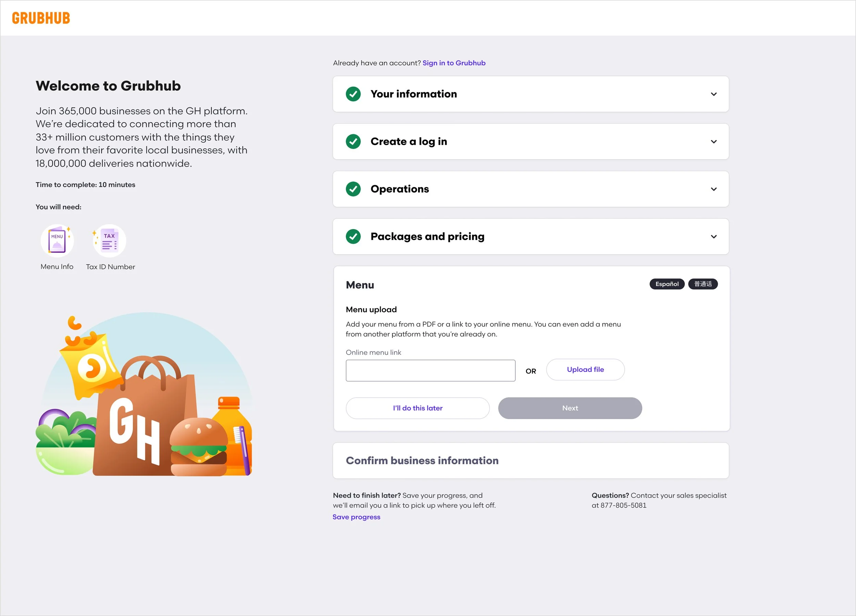Viewport: 856px width, 616px height.
Task: Click the Grubhub logo in header
Action: [x=41, y=18]
